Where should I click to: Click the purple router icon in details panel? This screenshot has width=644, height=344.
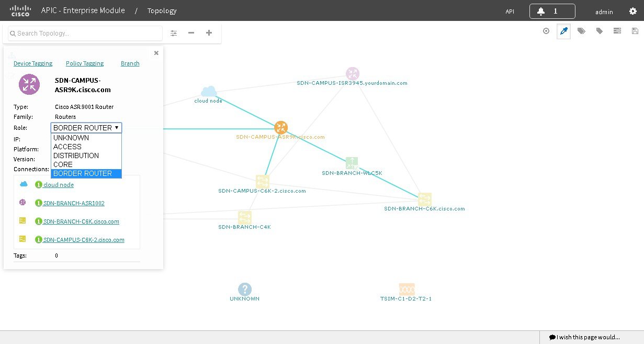click(x=29, y=84)
